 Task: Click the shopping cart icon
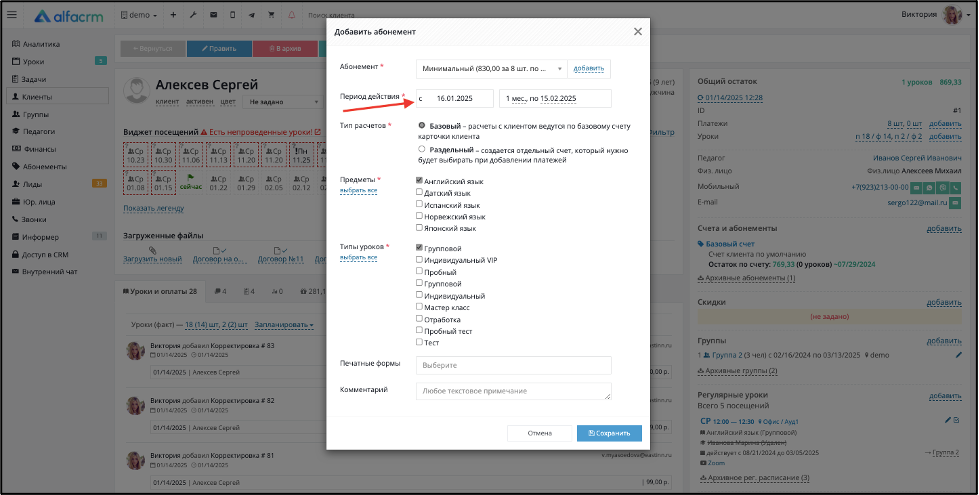pos(271,15)
